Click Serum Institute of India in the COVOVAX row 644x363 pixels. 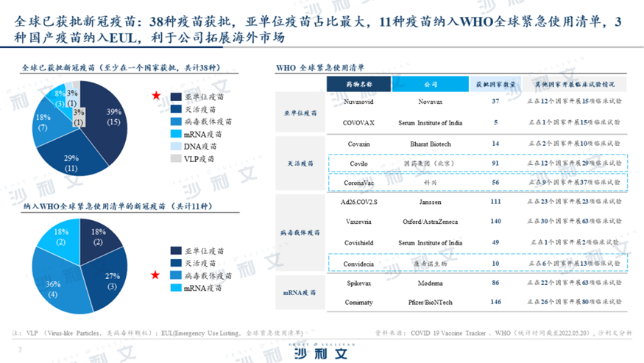[x=430, y=122]
